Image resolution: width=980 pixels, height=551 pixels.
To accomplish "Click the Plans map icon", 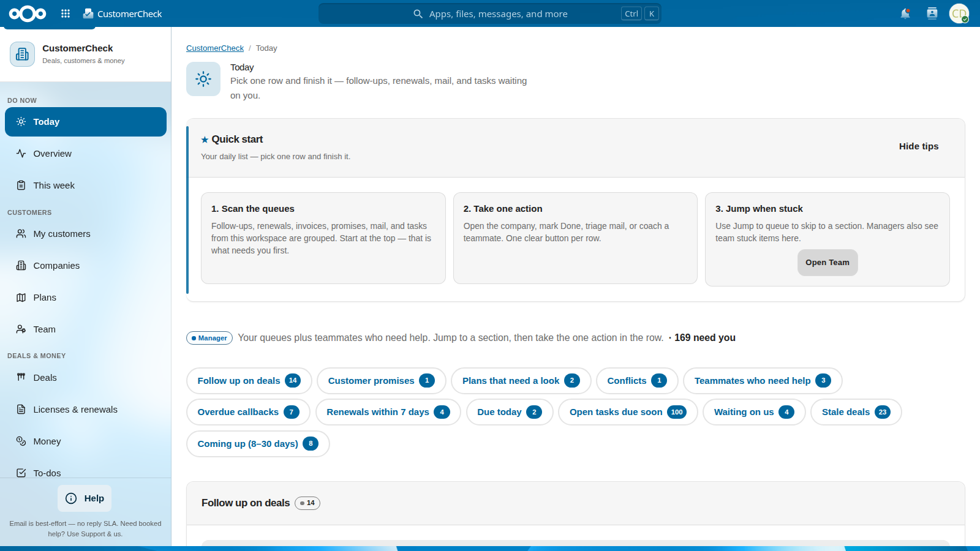I will tap(21, 298).
